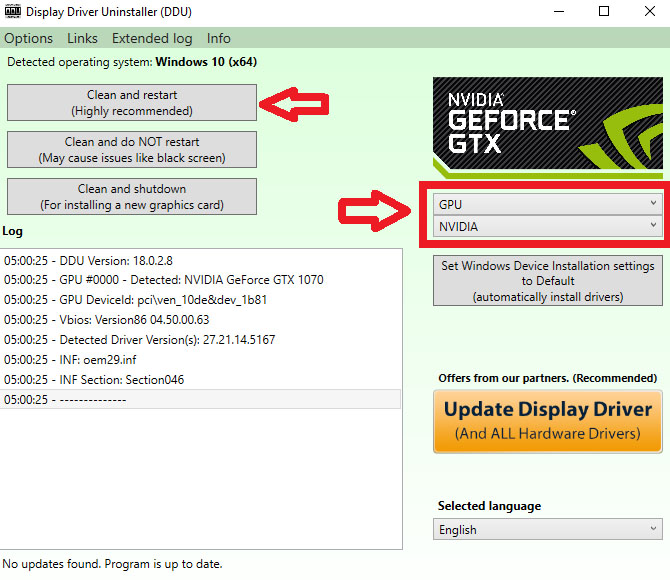Click the Offers from our partners label
This screenshot has width=670, height=580.
[x=547, y=378]
